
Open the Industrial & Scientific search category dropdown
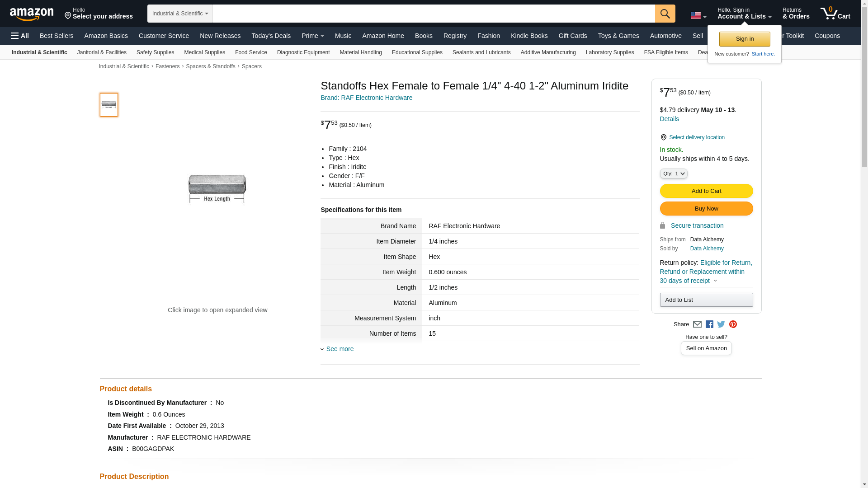click(179, 14)
